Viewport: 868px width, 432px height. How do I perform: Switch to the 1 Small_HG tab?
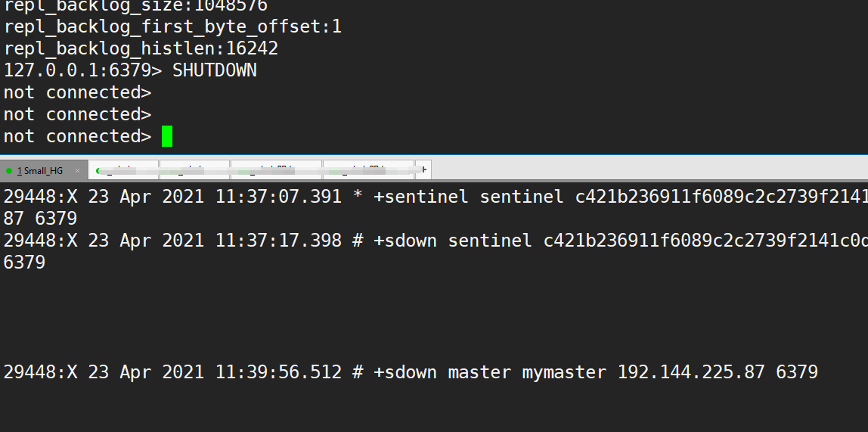[40, 170]
